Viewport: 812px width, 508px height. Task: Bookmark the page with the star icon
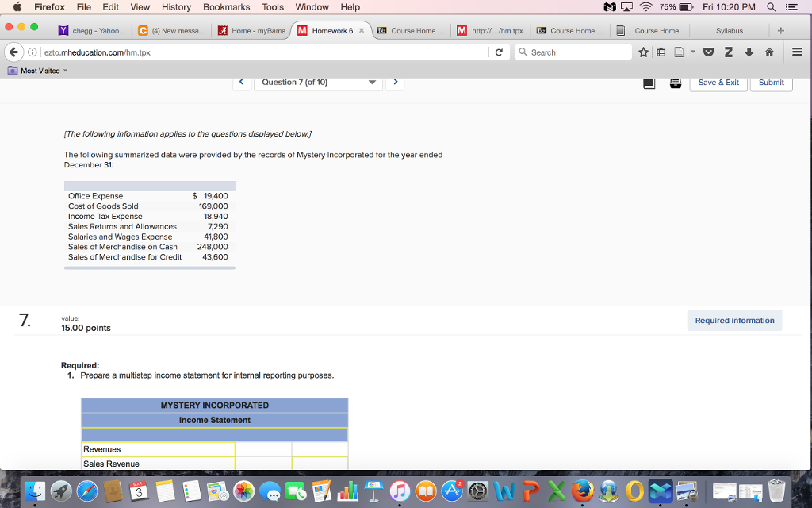[x=644, y=52]
